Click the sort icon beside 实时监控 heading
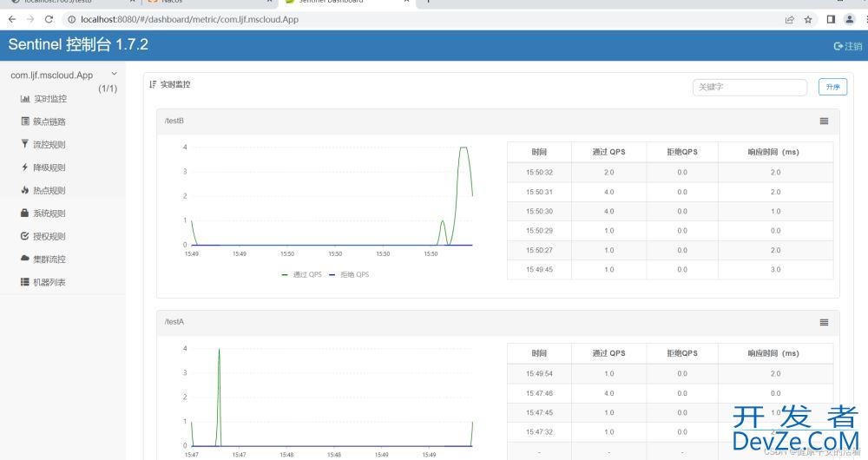Viewport: 868px width, 460px height. click(153, 84)
